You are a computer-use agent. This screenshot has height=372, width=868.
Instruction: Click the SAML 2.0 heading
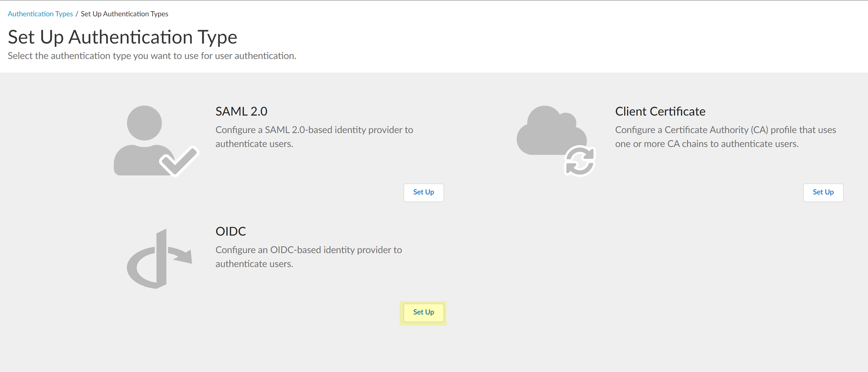[241, 111]
